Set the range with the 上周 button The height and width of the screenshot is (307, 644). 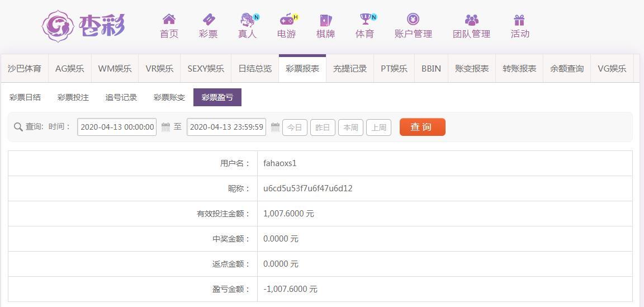(x=378, y=127)
